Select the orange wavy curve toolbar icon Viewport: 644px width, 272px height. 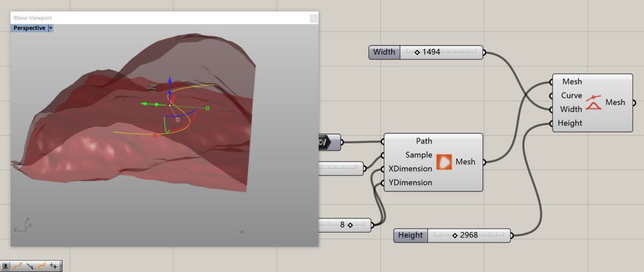pos(42,266)
